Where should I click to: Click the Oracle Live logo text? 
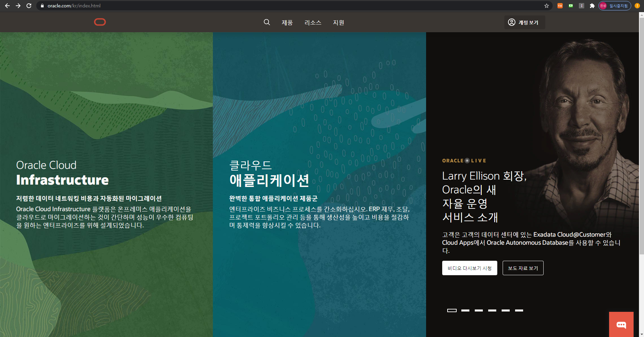pyautogui.click(x=464, y=161)
